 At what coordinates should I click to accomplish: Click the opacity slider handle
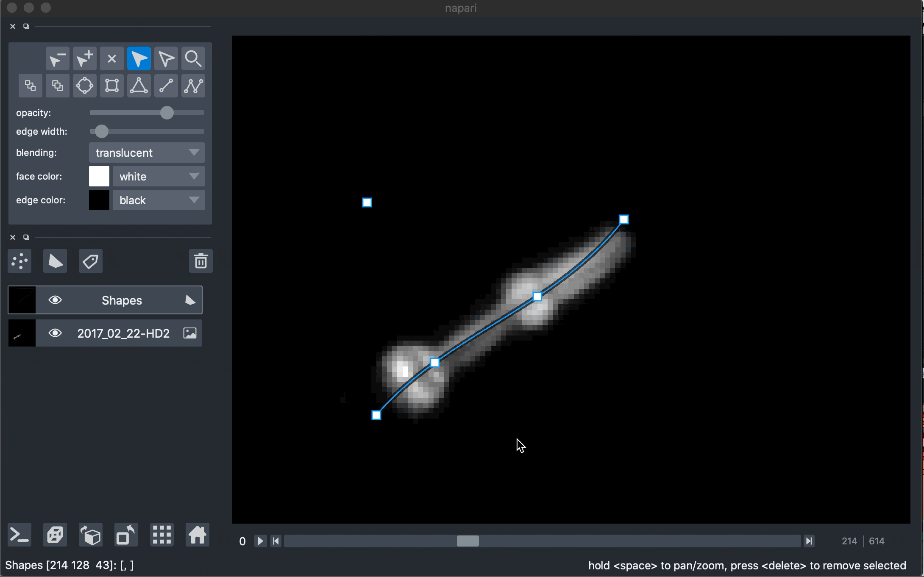coord(167,113)
